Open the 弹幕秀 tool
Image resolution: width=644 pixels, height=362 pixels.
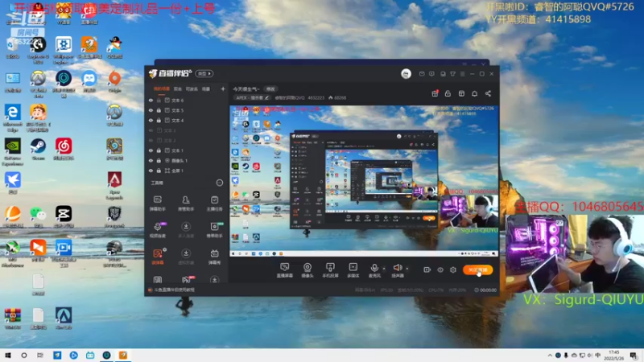click(x=214, y=257)
